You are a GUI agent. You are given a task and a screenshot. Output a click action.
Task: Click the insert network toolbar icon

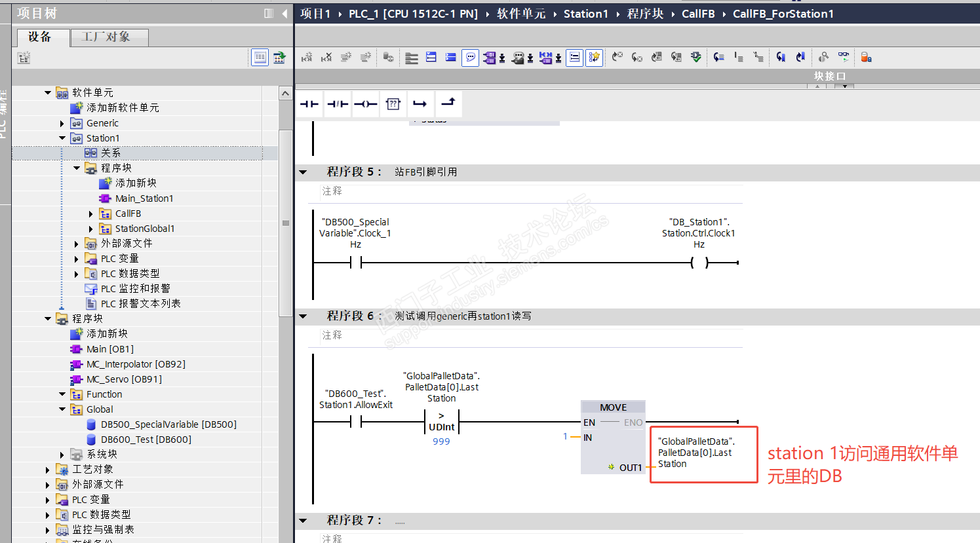pos(306,58)
